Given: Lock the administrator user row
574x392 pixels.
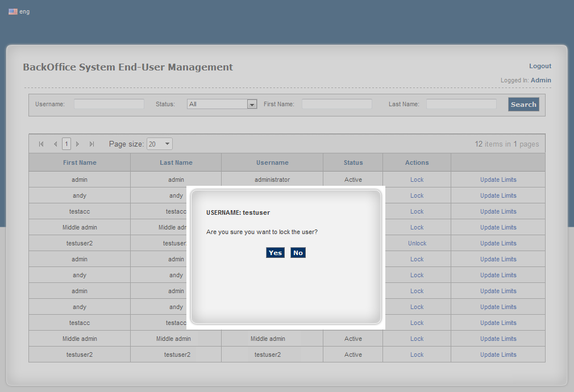Looking at the screenshot, I should 417,180.
